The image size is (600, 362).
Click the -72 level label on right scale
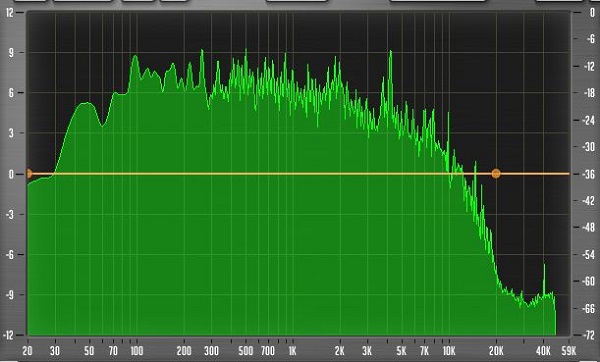[x=588, y=335]
